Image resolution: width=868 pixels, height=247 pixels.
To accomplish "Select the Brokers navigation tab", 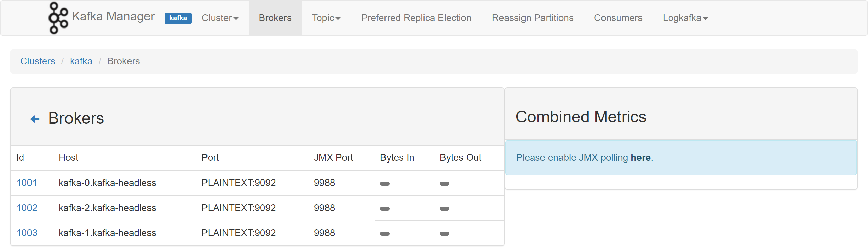I will 275,18.
